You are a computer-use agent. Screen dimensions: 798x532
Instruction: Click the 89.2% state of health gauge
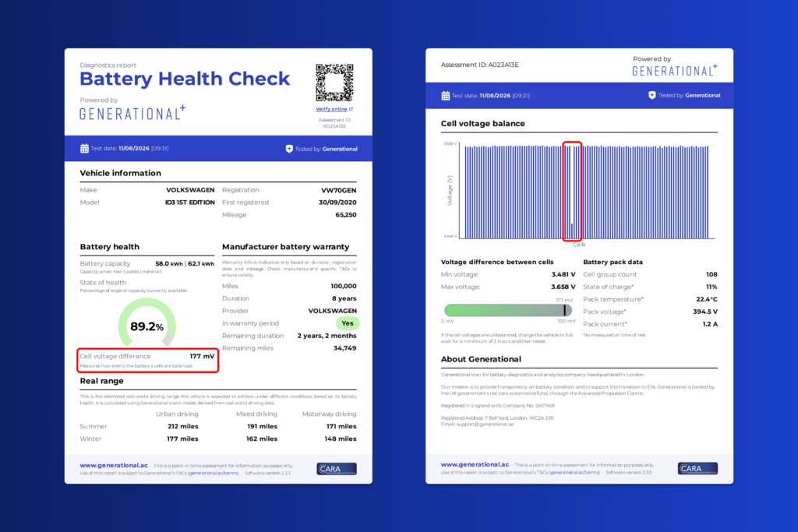click(x=147, y=322)
